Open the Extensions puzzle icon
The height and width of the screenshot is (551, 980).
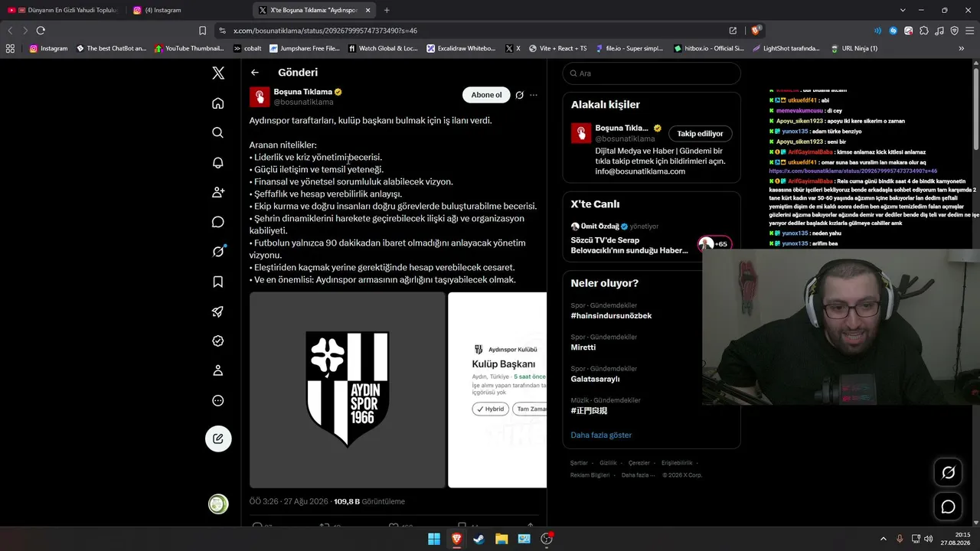pos(924,31)
